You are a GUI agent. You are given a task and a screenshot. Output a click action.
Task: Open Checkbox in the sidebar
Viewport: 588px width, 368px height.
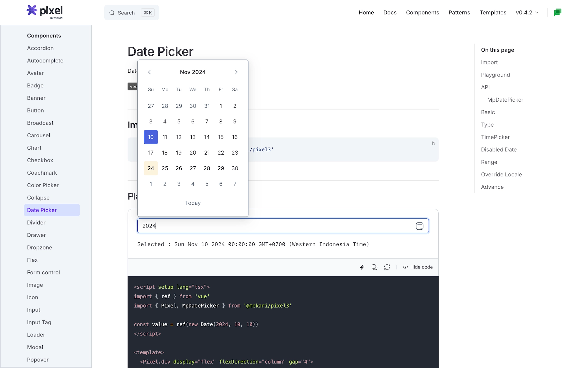[40, 160]
